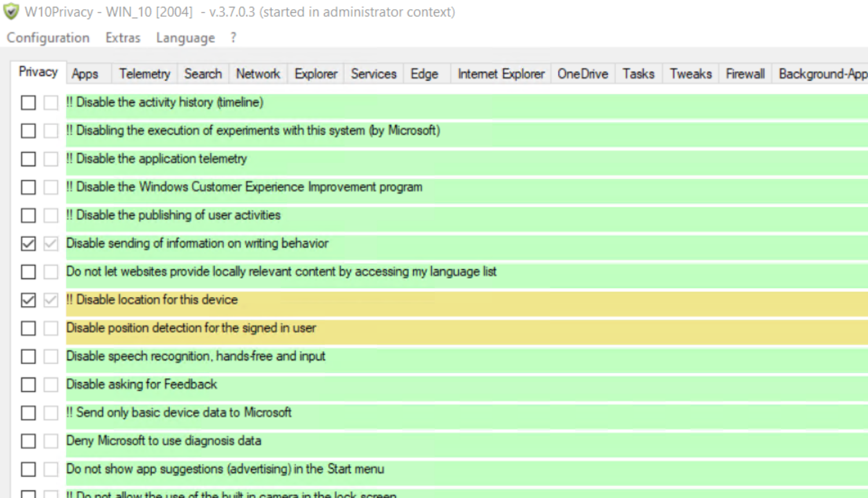Switch to the Telemetry tab
Screen dimensions: 868x498
point(144,74)
